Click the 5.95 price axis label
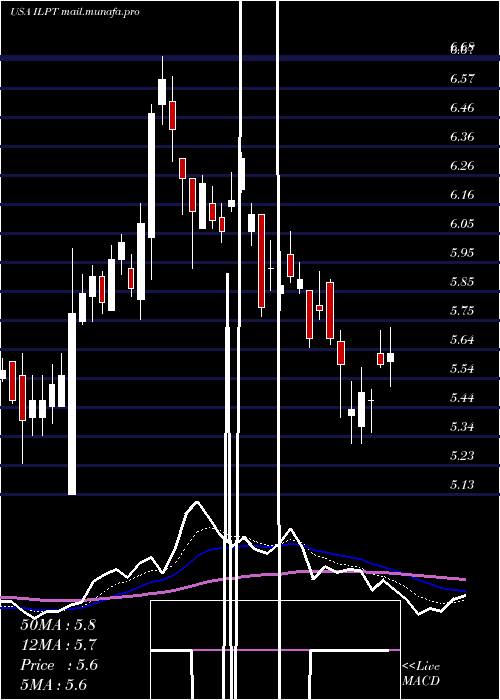Image resolution: width=500 pixels, height=700 pixels. tap(462, 253)
